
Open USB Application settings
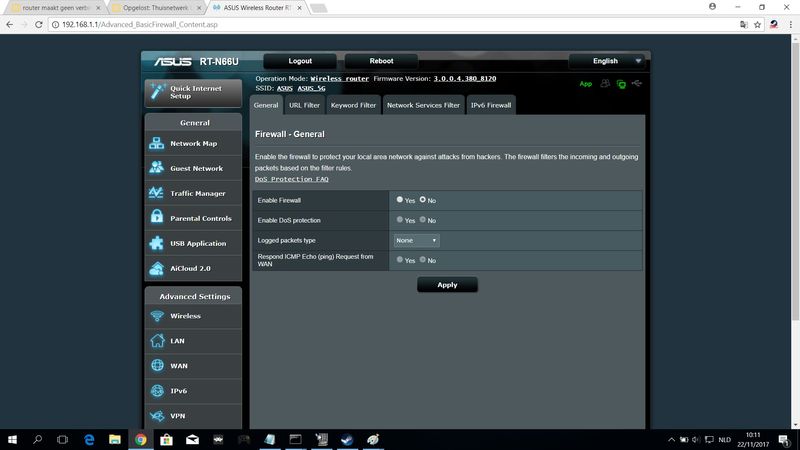click(198, 243)
